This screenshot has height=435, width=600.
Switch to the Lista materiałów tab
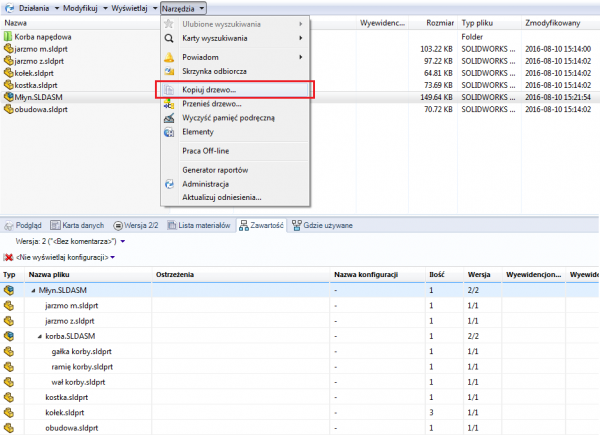(199, 225)
